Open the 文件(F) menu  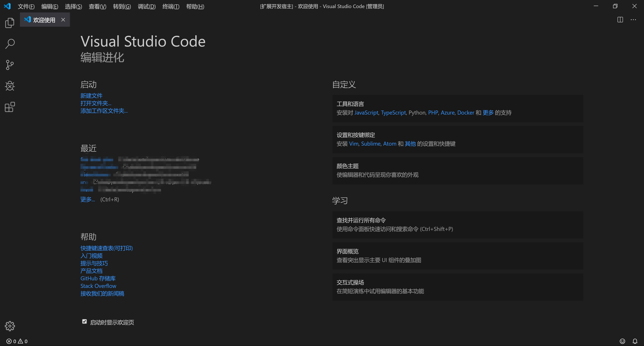pyautogui.click(x=26, y=7)
